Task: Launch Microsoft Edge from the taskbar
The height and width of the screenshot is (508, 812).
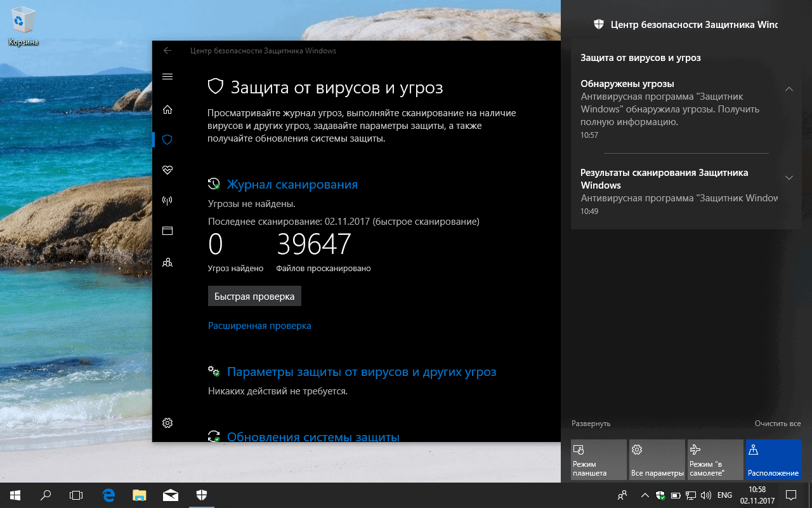Action: pyautogui.click(x=109, y=494)
